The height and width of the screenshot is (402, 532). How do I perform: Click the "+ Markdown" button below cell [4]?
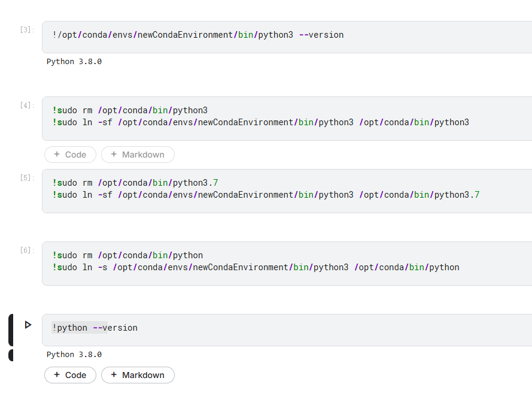point(138,155)
